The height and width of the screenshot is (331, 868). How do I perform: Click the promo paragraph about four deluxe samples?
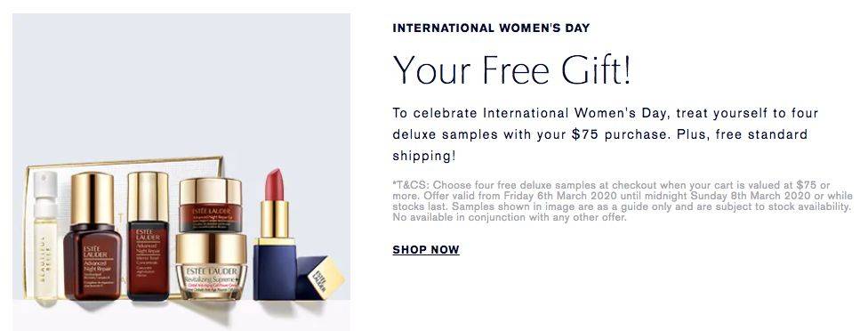click(605, 134)
